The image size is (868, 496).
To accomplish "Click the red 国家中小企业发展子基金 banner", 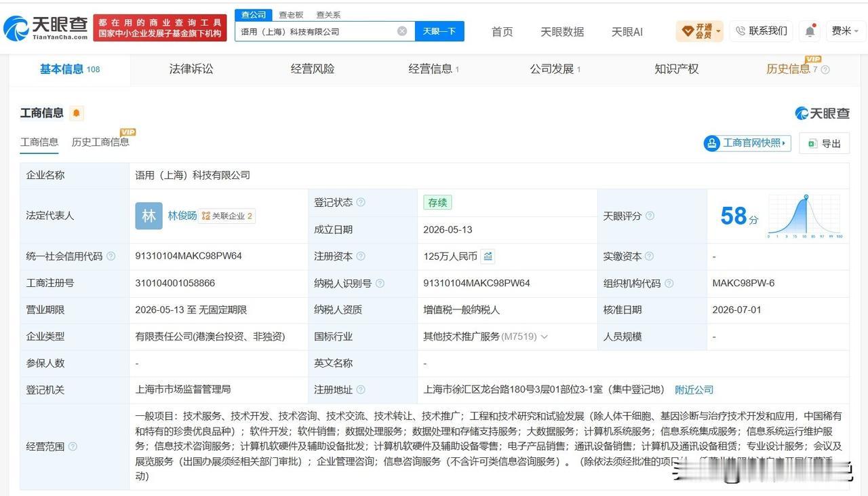I will [x=160, y=28].
